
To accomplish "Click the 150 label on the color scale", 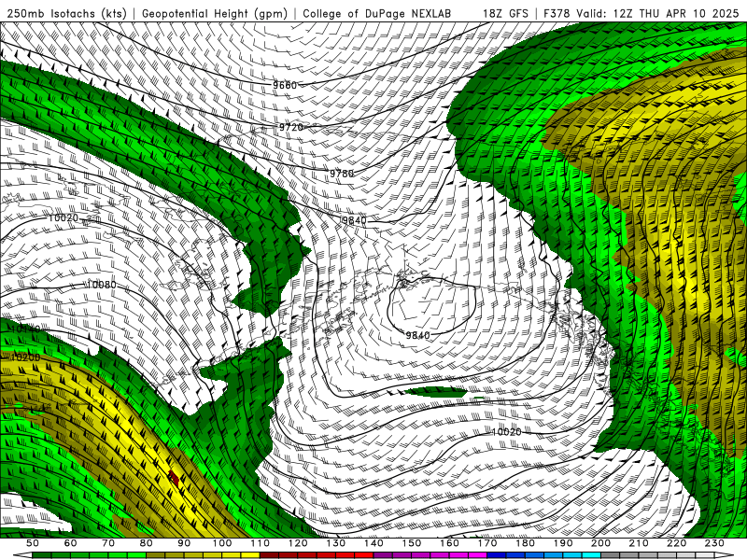I will [412, 543].
